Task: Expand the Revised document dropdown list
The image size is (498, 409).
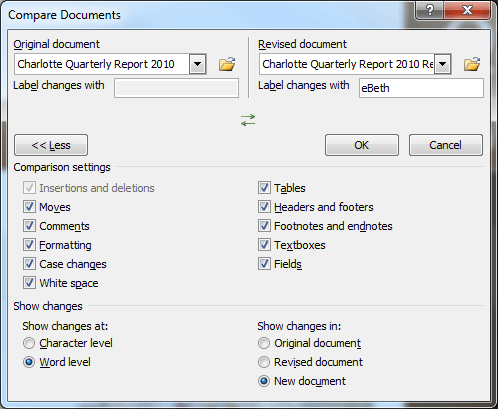Action: coord(443,64)
